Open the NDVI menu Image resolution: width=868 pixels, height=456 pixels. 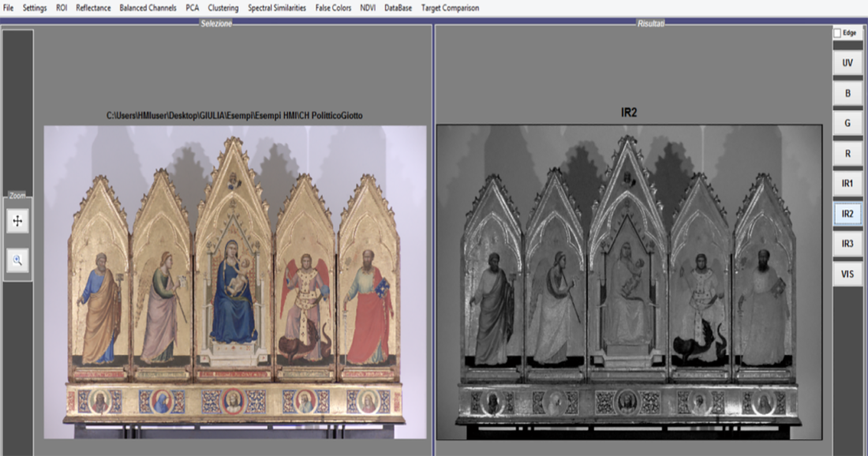(368, 8)
